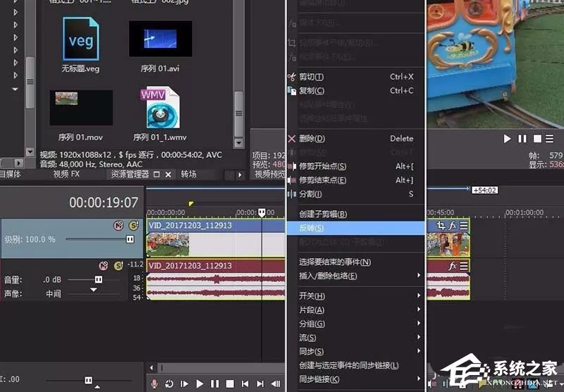Click the 00:00:19:07 timecode display
Screen dimensions: 564x392
click(x=104, y=202)
